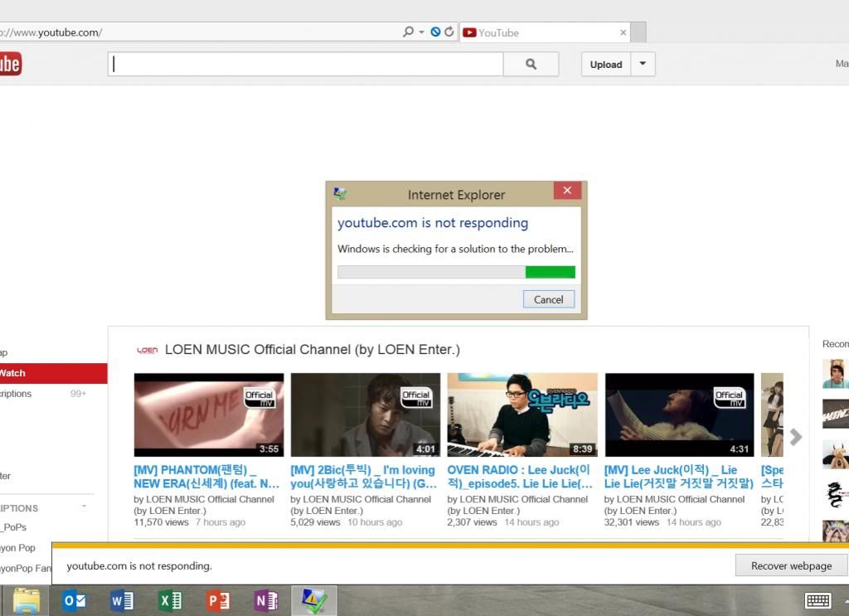Open the touch keyboard icon in taskbar

817,600
